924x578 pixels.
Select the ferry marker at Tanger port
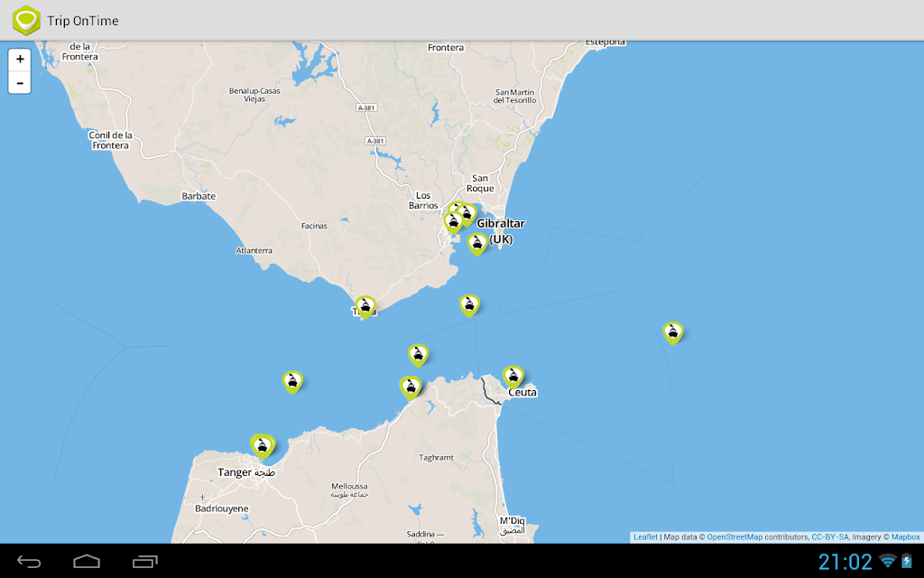tap(263, 446)
